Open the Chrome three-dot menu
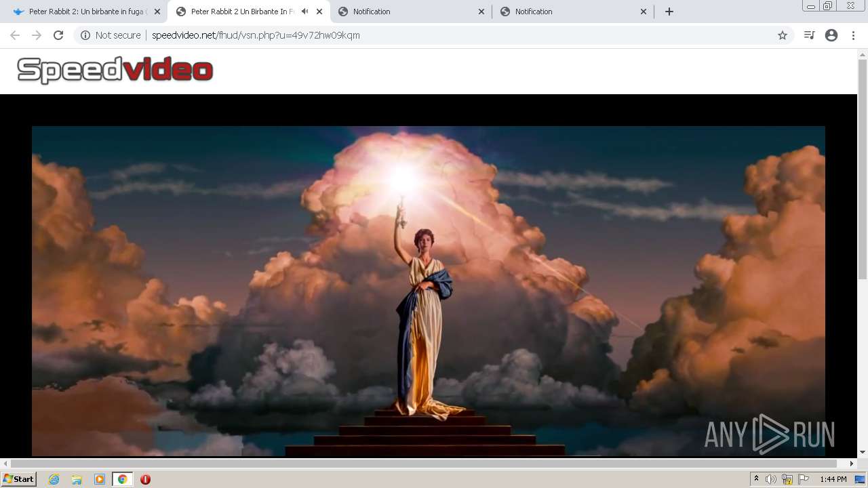This screenshot has width=868, height=488. tap(853, 35)
